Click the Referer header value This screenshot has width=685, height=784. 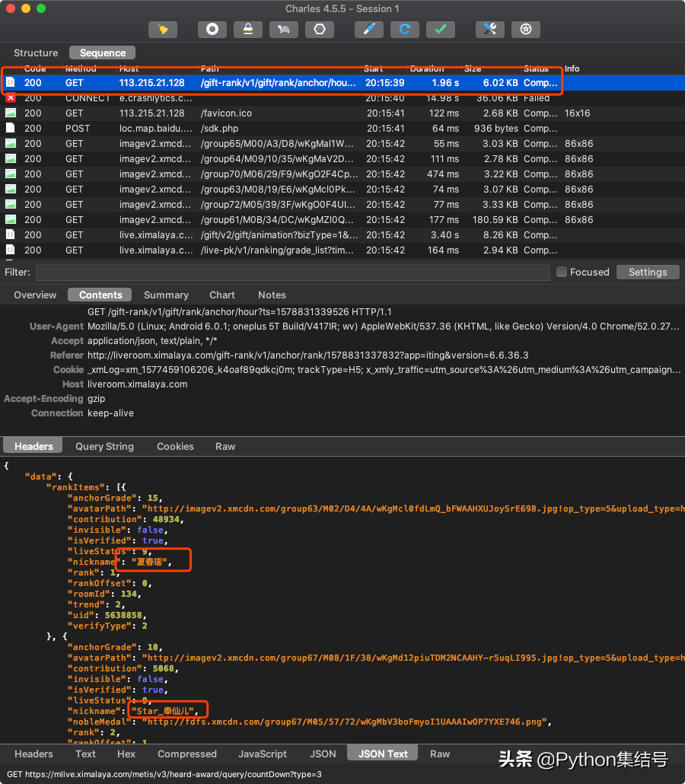pos(308,355)
